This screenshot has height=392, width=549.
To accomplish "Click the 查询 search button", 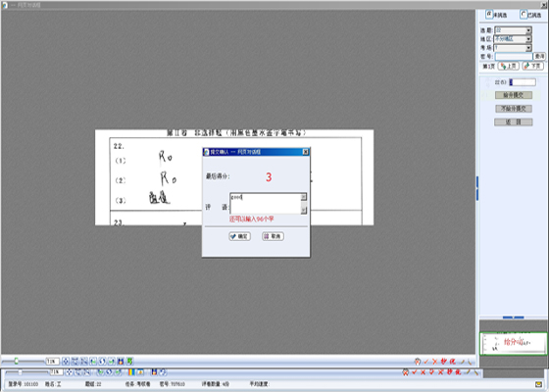I will (539, 56).
